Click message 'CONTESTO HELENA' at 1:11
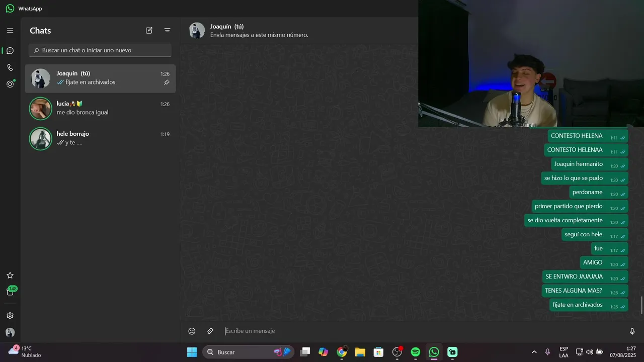The height and width of the screenshot is (362, 644). (588, 136)
